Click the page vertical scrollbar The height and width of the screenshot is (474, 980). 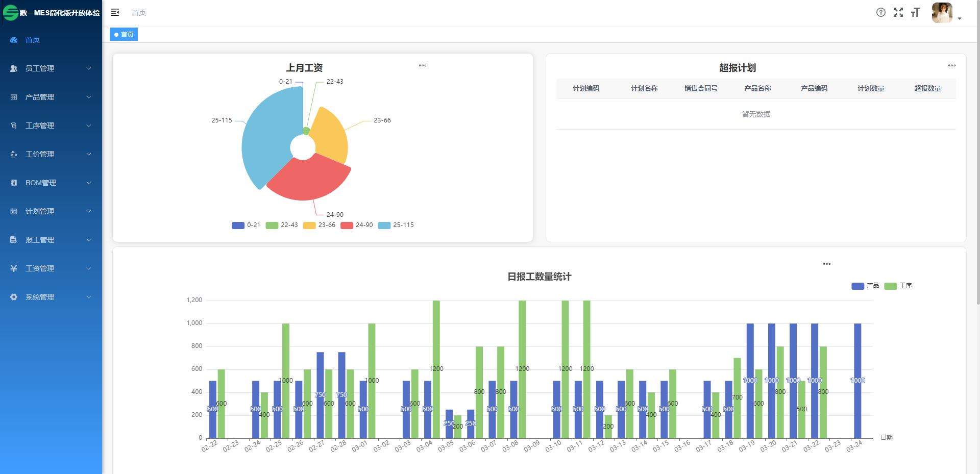point(977,153)
